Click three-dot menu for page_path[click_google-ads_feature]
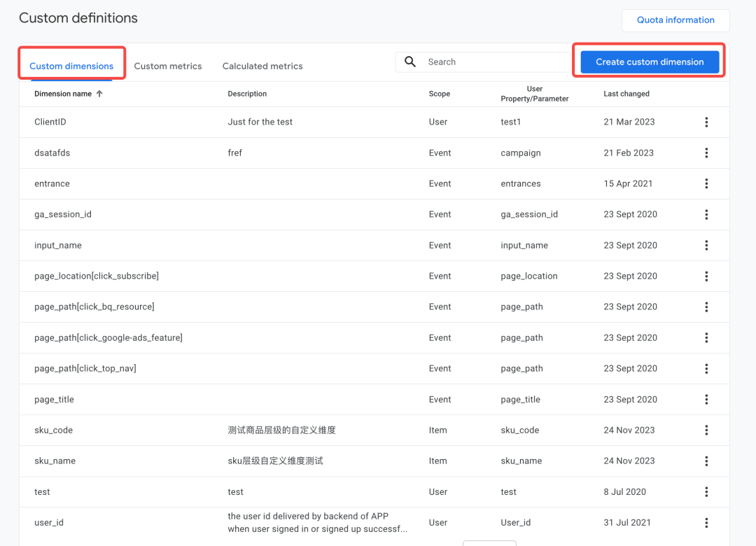The width and height of the screenshot is (756, 546). click(706, 337)
